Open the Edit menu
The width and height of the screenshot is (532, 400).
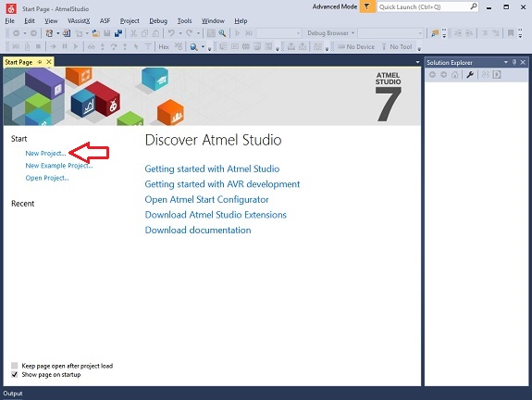click(30, 20)
